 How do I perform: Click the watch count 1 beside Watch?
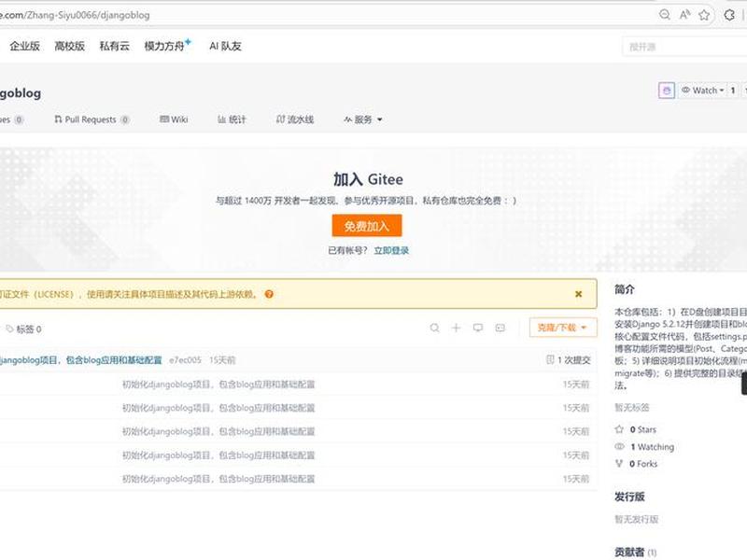[733, 90]
